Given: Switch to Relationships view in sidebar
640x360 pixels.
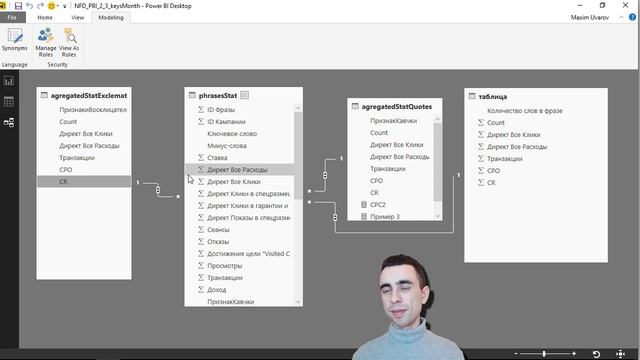Looking at the screenshot, I should click(x=9, y=122).
